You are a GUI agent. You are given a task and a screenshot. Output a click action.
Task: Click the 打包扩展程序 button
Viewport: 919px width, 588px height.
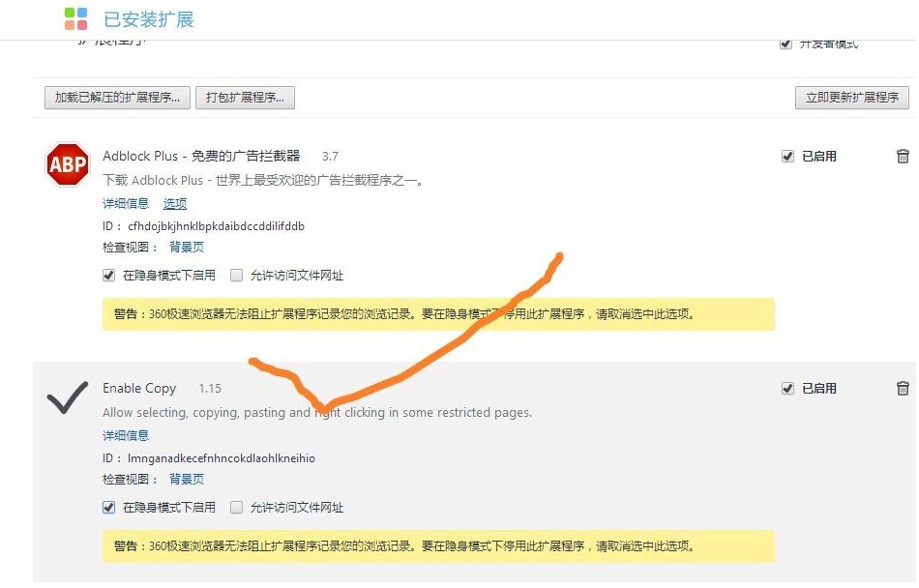click(x=245, y=98)
